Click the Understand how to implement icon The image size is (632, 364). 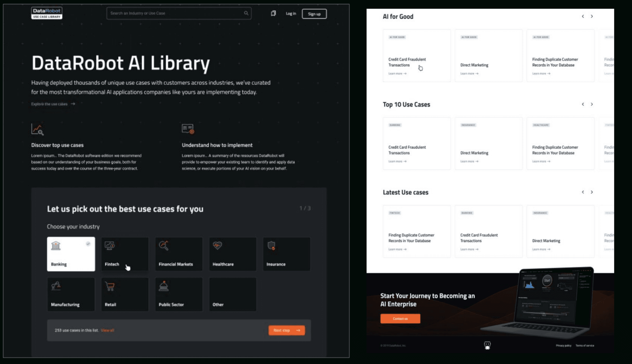[x=188, y=129]
